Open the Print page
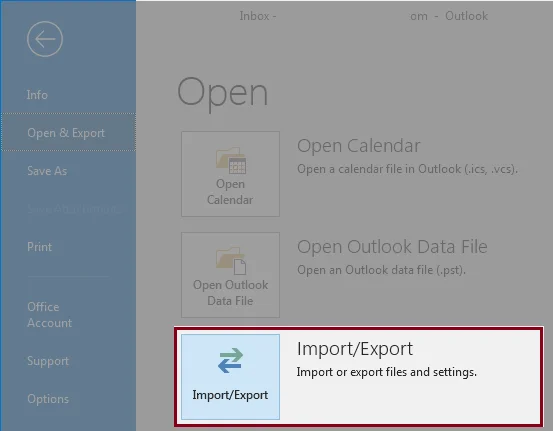The height and width of the screenshot is (431, 553). tap(39, 247)
